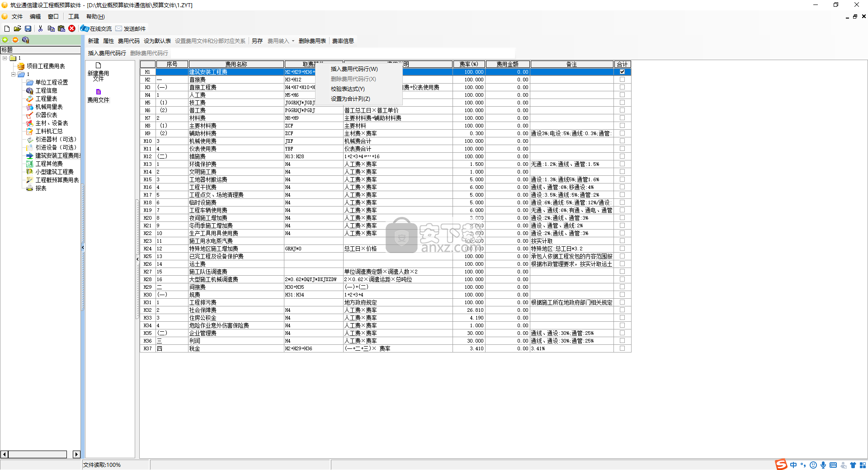Viewport: 868px width, 470px height.
Task: Click the red Delete X toolbar icon
Action: tap(72, 28)
